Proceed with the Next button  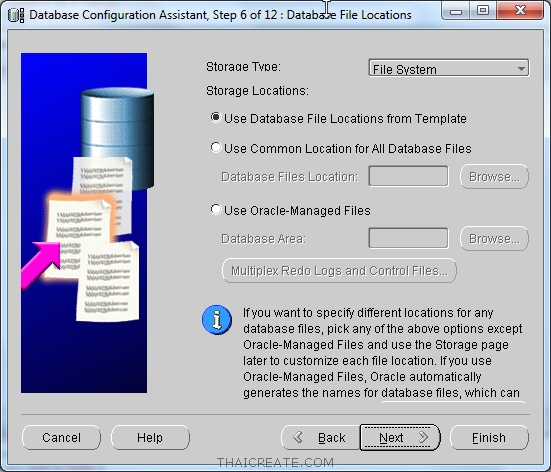(400, 438)
